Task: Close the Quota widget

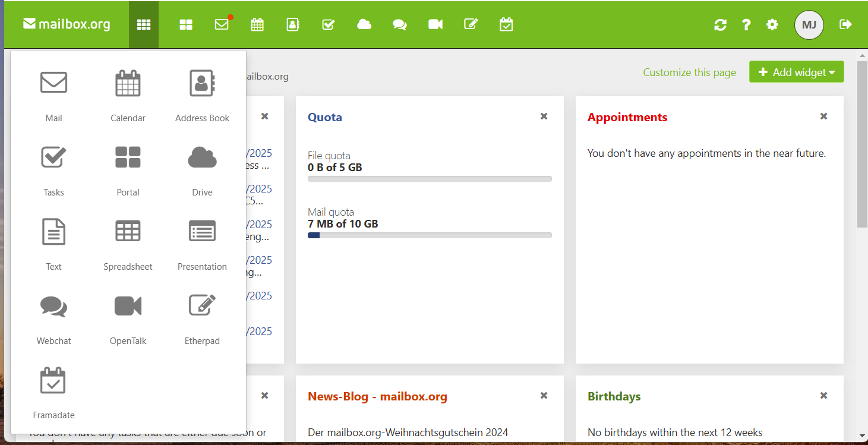Action: click(x=544, y=116)
